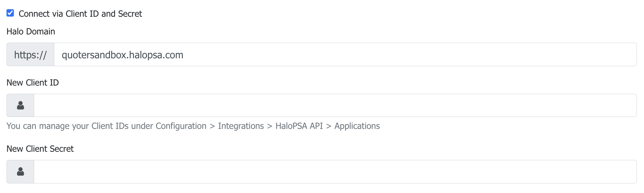Screen dimensions: 644x193
Task: Click the "Connect via Client ID and Secret" label
Action: point(80,14)
